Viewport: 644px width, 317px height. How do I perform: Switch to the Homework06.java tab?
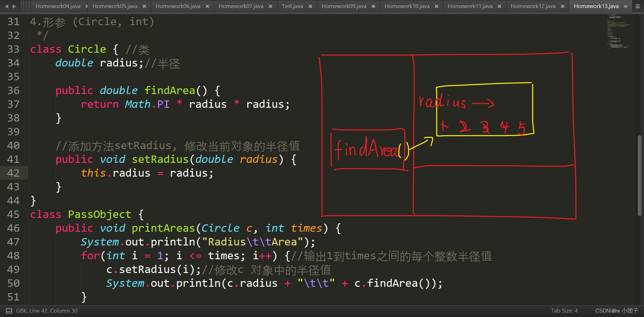(178, 6)
